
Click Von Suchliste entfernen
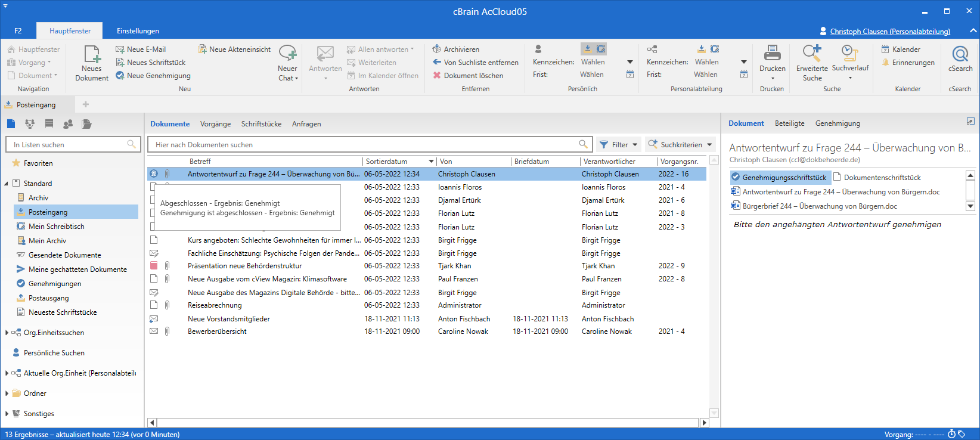pyautogui.click(x=476, y=63)
